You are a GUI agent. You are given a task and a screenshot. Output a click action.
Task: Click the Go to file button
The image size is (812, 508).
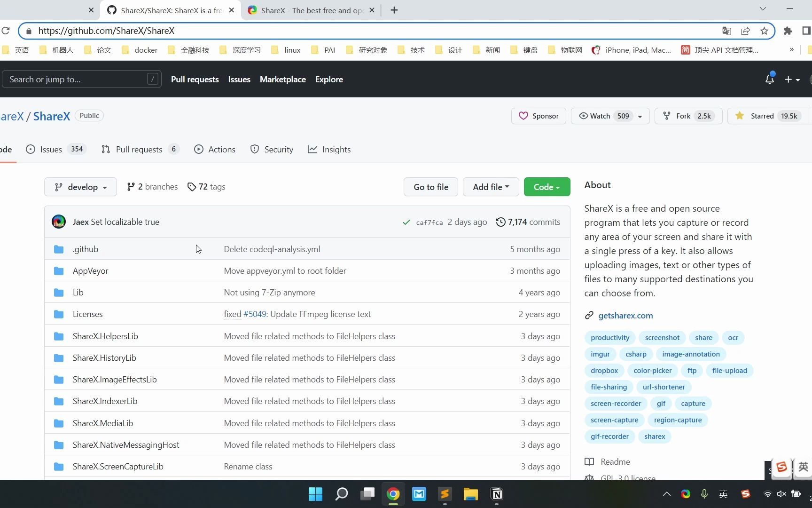(x=431, y=187)
